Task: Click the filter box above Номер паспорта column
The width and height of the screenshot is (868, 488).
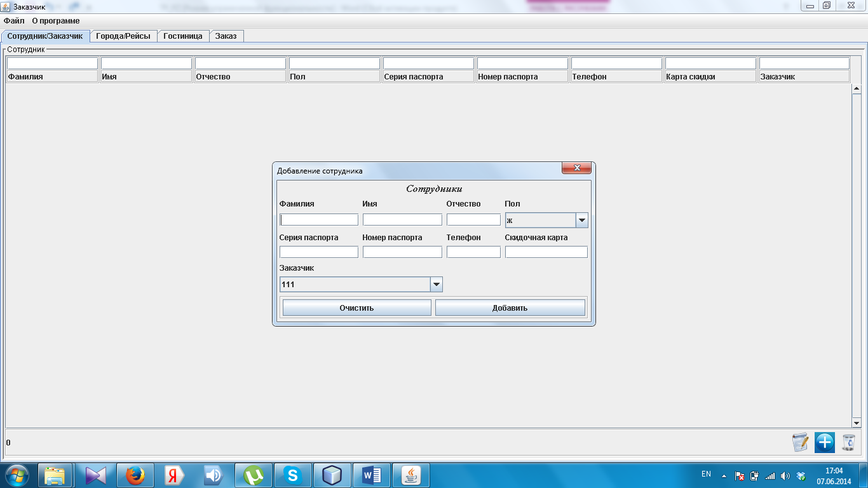Action: [x=522, y=64]
